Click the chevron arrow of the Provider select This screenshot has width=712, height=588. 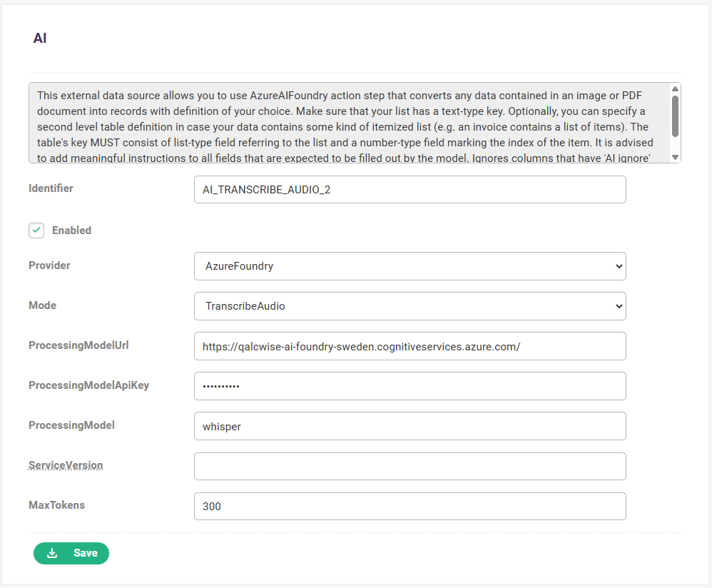point(619,266)
